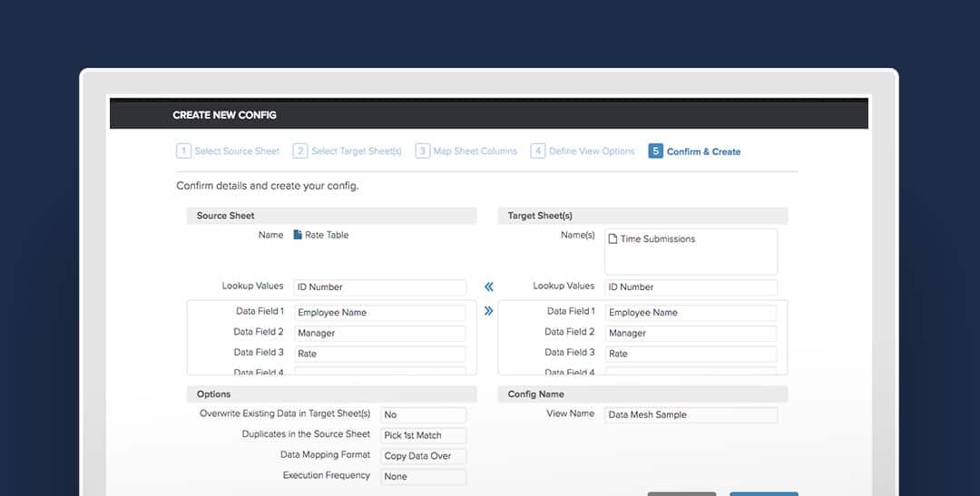Click source Data Field 3 Rate box
Screen dimensions: 980x496
pyautogui.click(x=379, y=354)
